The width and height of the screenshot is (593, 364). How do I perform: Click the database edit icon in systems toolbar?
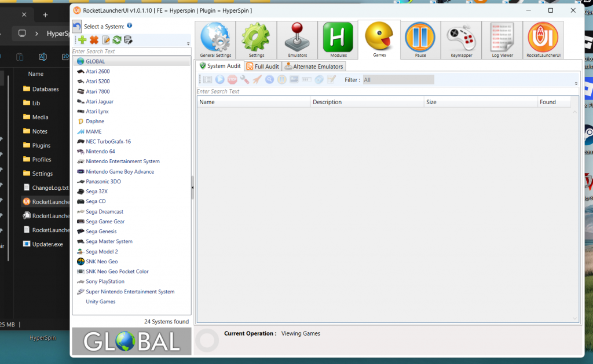[128, 40]
